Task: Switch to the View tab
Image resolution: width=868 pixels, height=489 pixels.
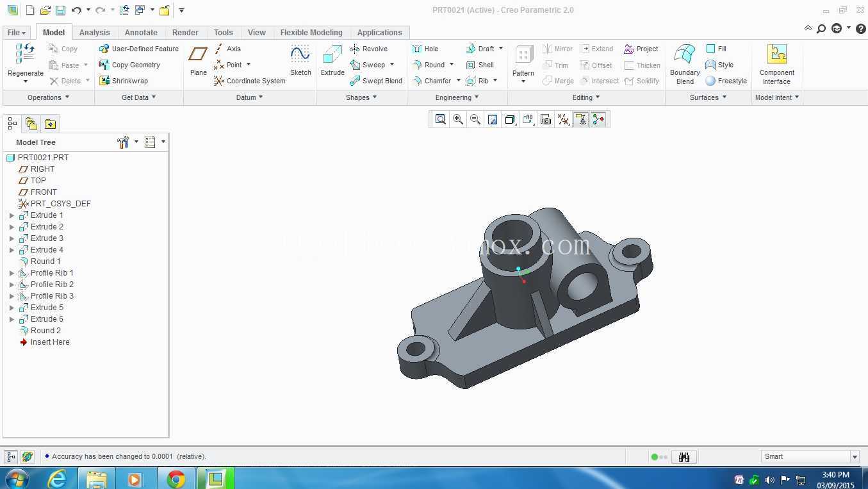Action: (x=257, y=33)
